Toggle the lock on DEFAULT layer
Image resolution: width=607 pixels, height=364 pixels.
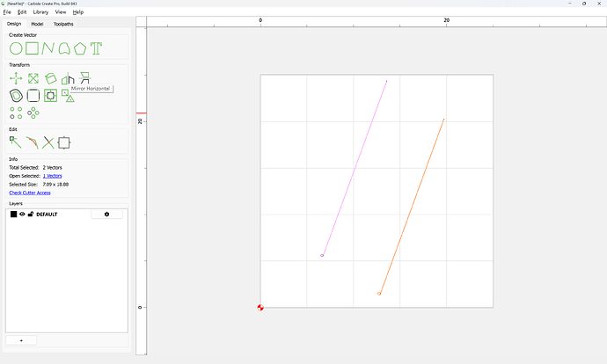pyautogui.click(x=31, y=214)
